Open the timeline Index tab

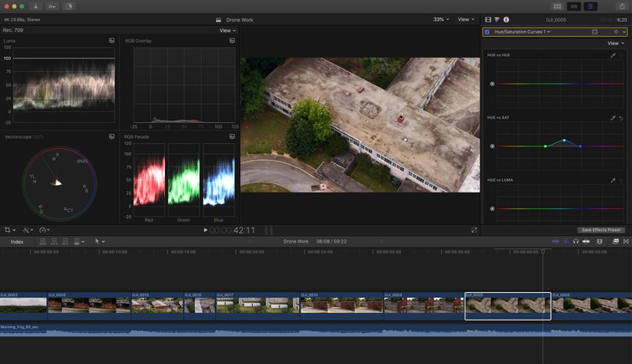[x=17, y=241]
